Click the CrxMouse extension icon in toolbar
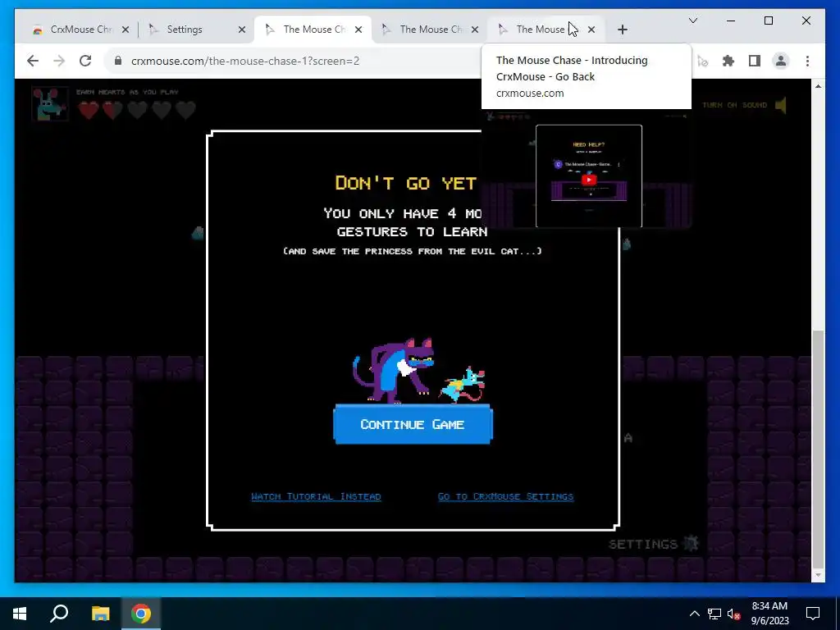840x630 pixels. point(703,61)
